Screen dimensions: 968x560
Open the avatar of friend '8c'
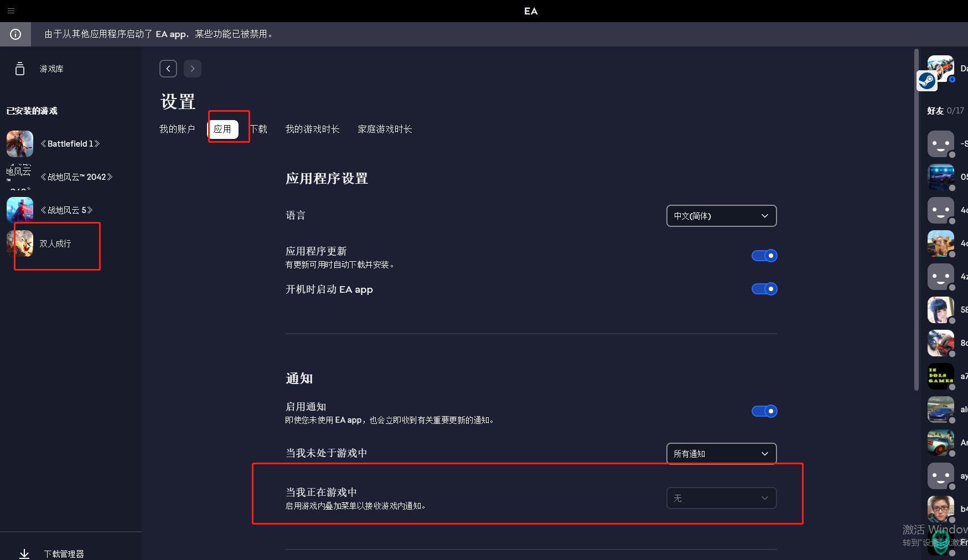(x=941, y=343)
